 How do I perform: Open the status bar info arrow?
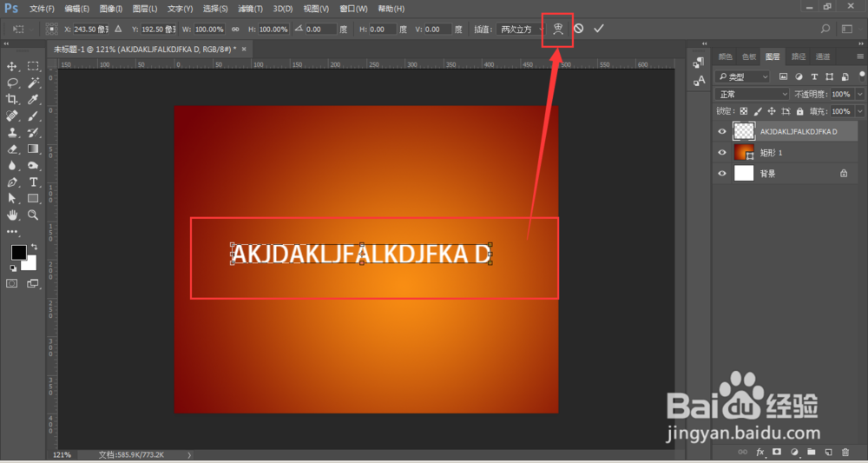pyautogui.click(x=189, y=454)
